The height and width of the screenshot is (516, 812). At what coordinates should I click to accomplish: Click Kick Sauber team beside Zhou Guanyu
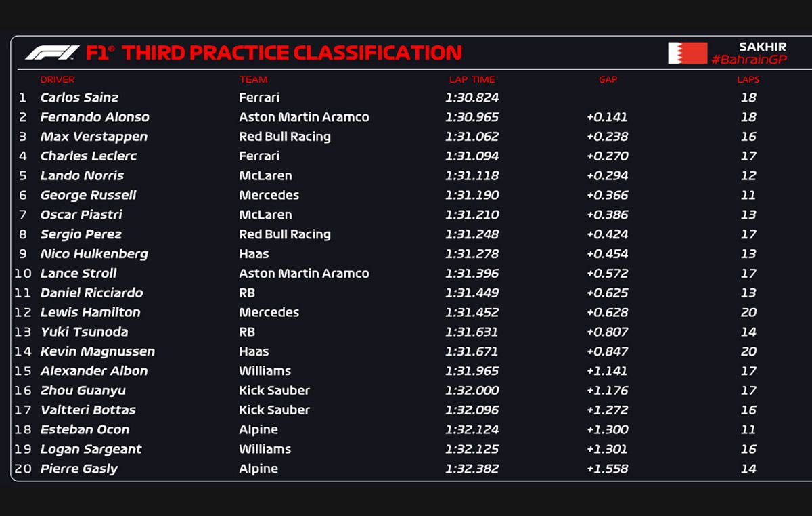point(274,391)
